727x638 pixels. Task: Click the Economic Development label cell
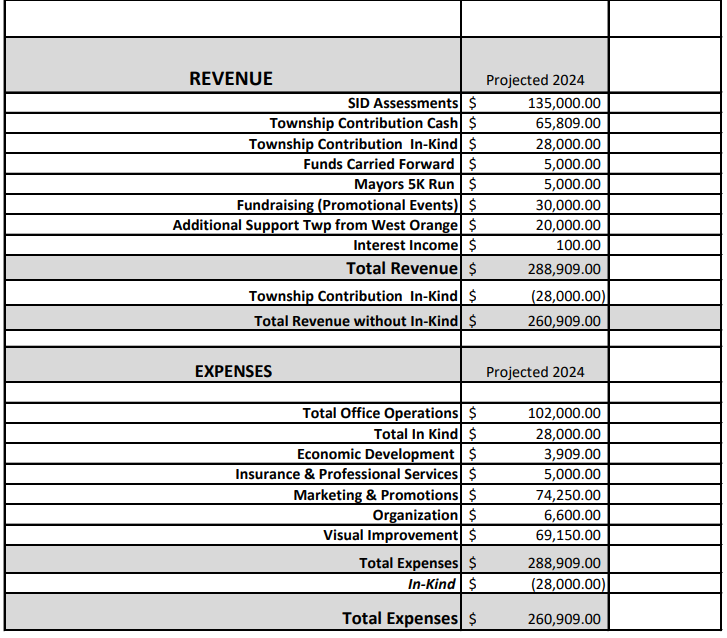coord(375,454)
